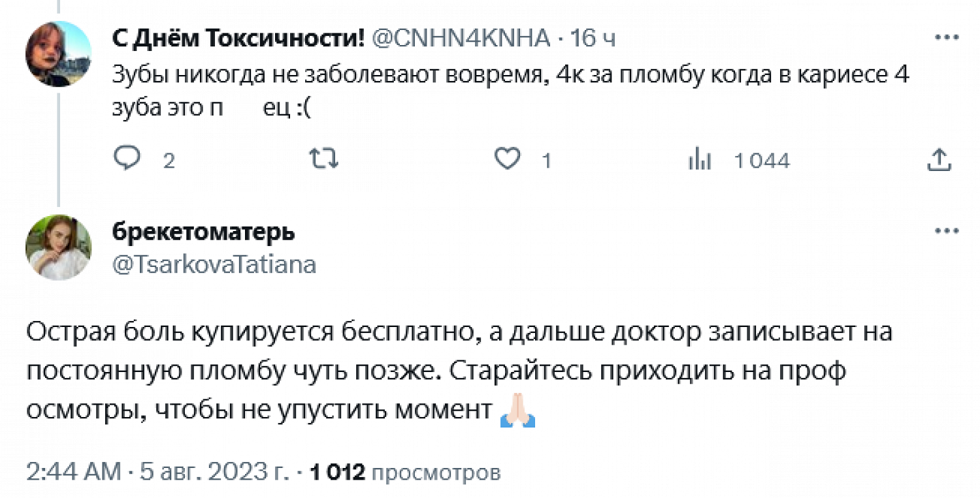Click the share upload icon
This screenshot has width=980, height=498.
[x=939, y=159]
